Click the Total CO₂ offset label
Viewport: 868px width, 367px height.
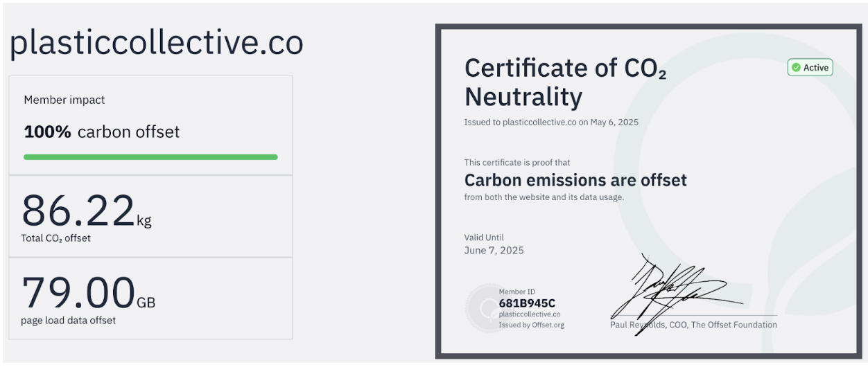click(x=55, y=238)
